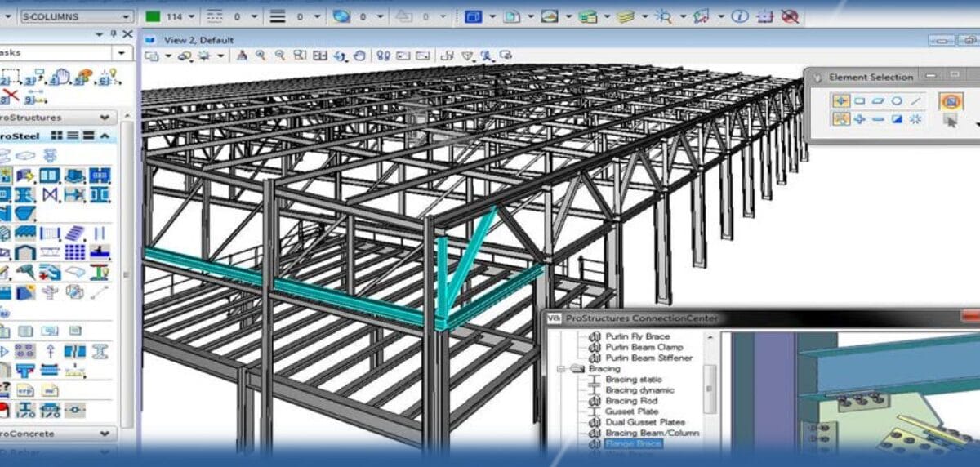
Task: Open the Tasks dropdown arrow
Action: (122, 52)
